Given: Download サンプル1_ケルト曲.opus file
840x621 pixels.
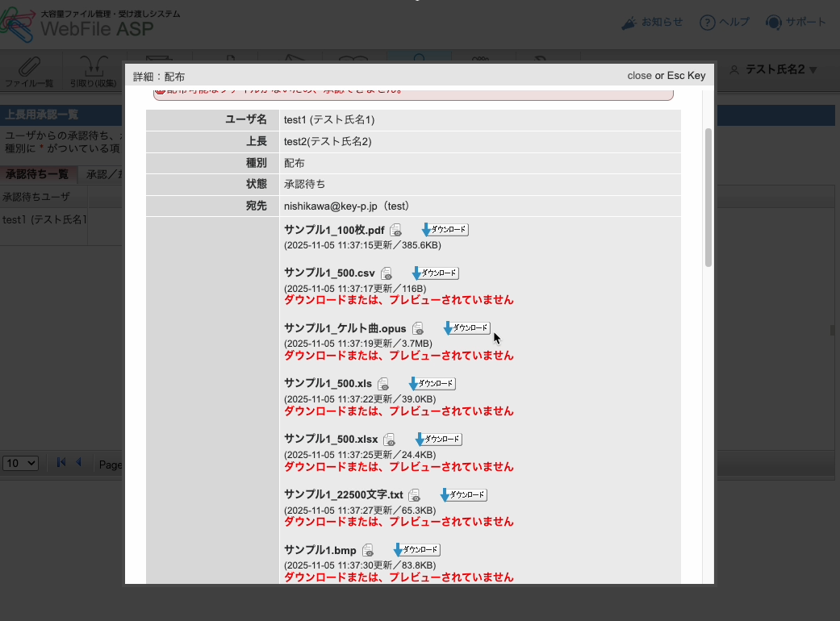Looking at the screenshot, I should [466, 328].
